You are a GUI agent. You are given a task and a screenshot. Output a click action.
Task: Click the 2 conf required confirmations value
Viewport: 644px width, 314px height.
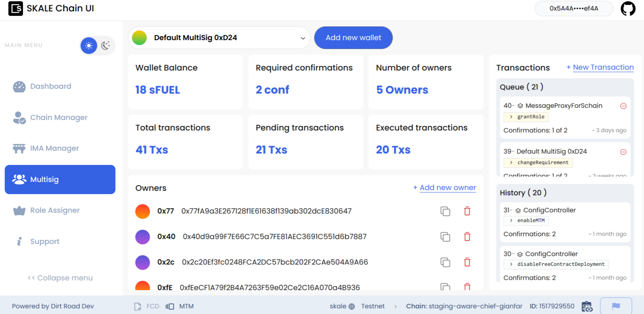pyautogui.click(x=273, y=90)
